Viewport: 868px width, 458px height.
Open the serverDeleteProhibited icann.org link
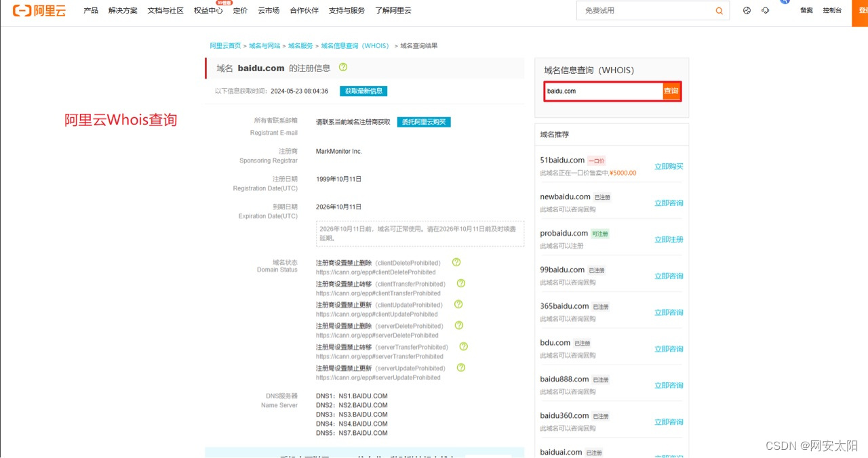[377, 335]
